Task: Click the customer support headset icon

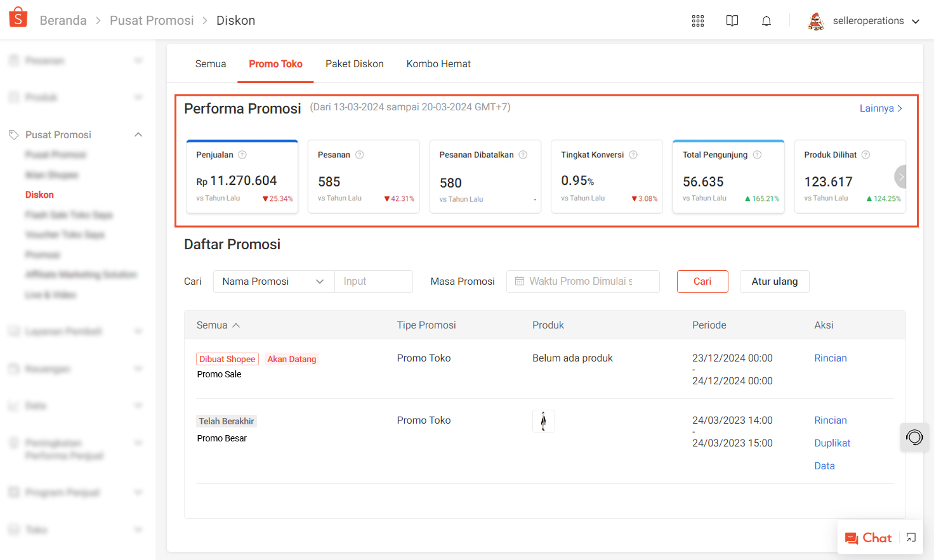Action: point(914,437)
